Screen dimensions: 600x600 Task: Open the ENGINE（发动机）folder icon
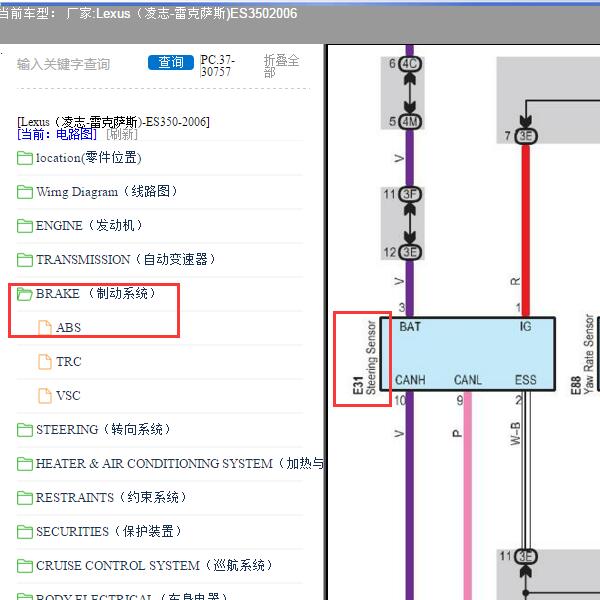[25, 226]
